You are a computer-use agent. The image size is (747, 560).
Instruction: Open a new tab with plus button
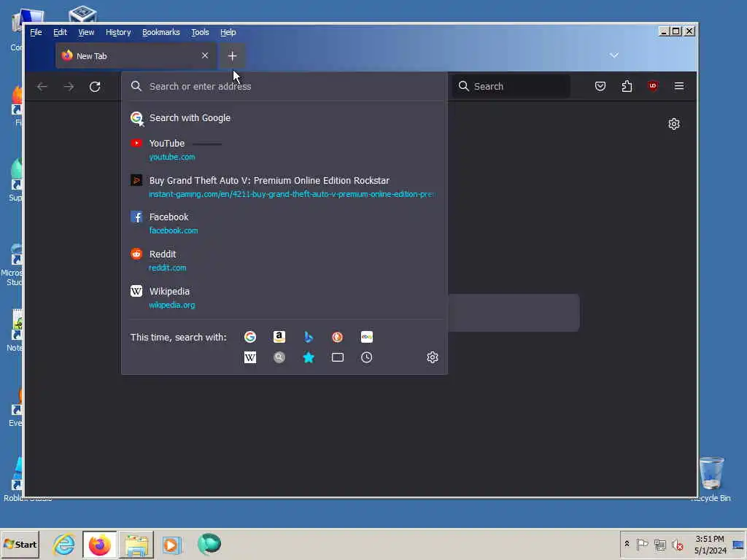tap(232, 56)
